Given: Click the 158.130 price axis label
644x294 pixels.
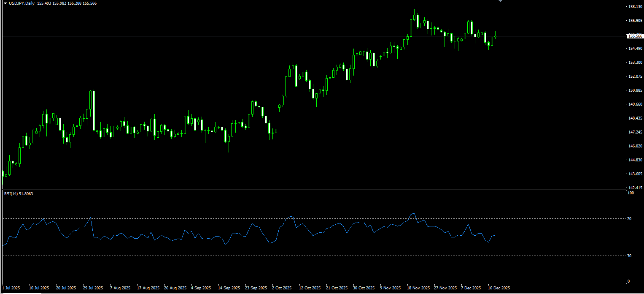Looking at the screenshot, I should pos(635,7).
